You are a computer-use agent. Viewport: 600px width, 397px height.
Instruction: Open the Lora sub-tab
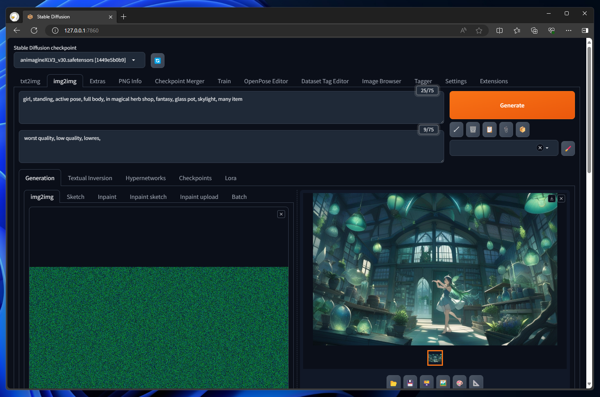tap(230, 178)
